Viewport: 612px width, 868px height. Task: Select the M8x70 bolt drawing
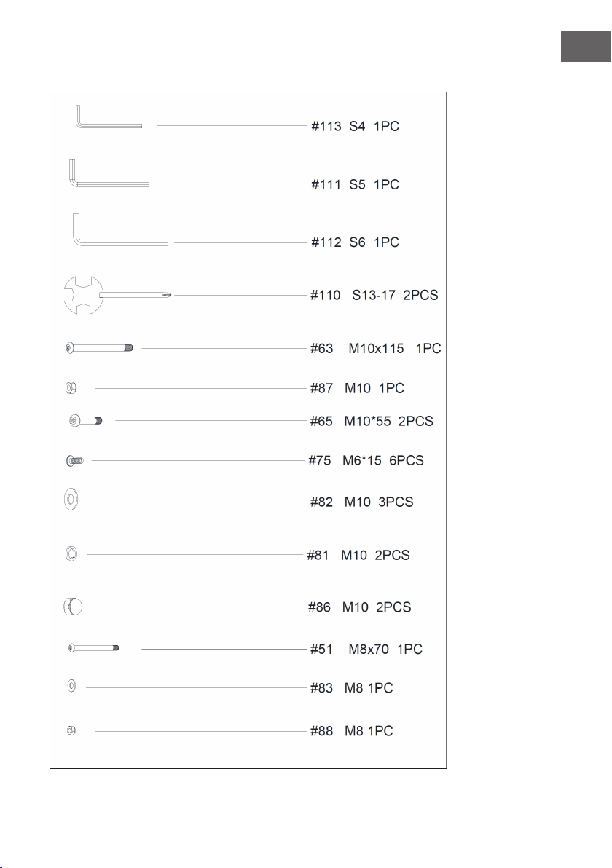coord(93,647)
